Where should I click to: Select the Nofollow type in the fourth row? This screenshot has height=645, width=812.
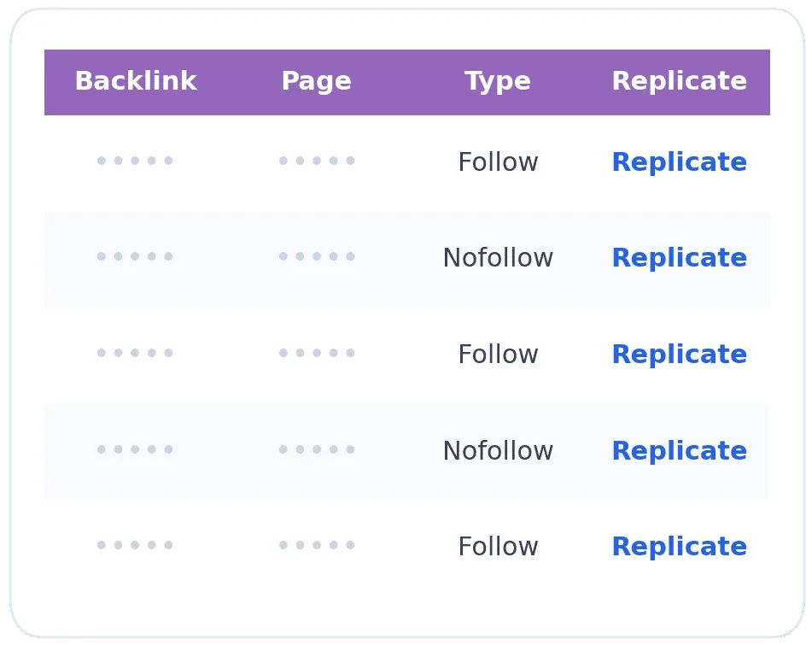(x=498, y=451)
